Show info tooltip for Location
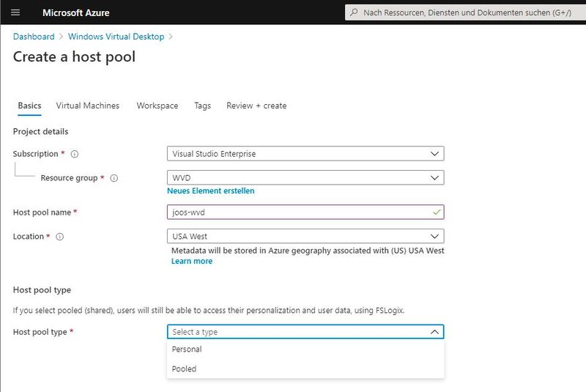This screenshot has width=586, height=392. coord(60,237)
